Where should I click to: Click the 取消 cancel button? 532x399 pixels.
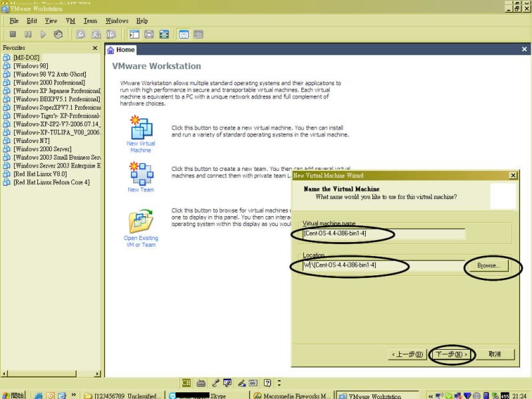(x=495, y=354)
